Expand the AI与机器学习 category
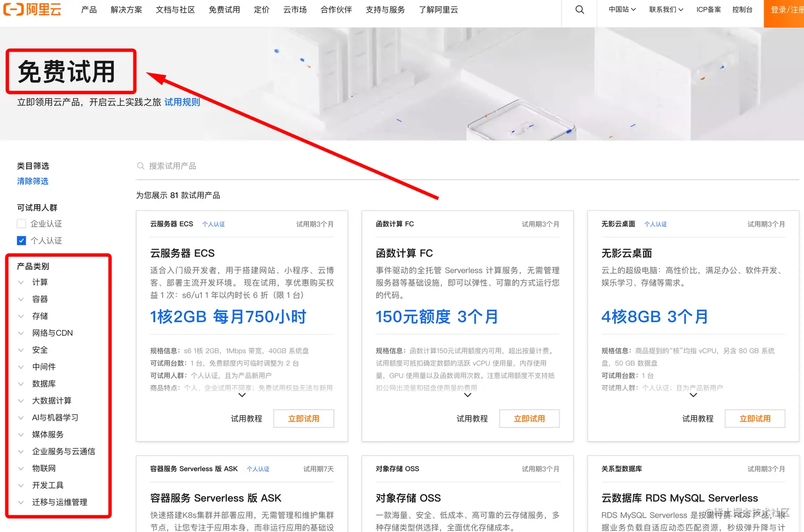Image resolution: width=804 pixels, height=532 pixels. [x=21, y=418]
